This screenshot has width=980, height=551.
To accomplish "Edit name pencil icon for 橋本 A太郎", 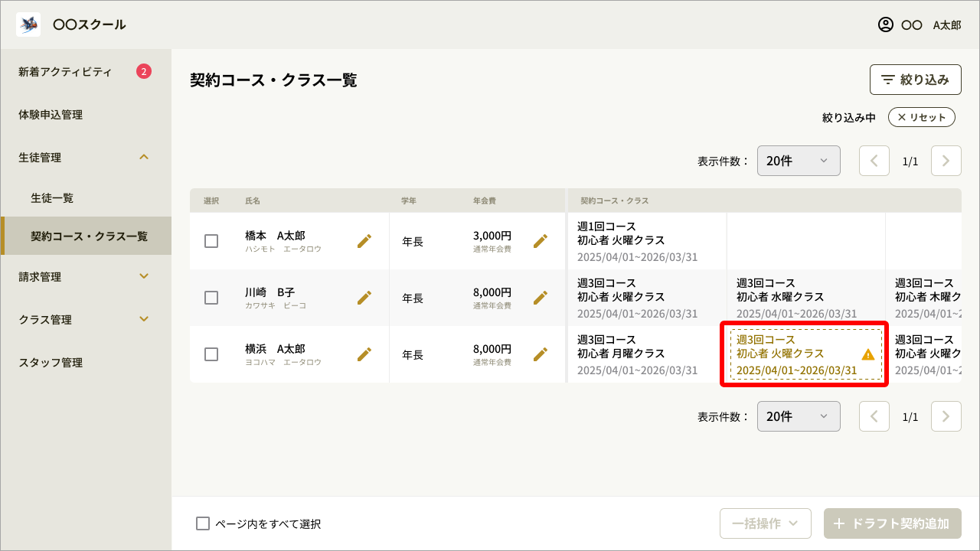I will pos(364,241).
